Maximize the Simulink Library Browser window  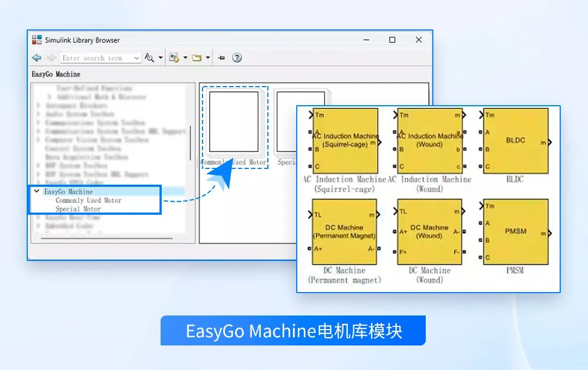pyautogui.click(x=392, y=40)
